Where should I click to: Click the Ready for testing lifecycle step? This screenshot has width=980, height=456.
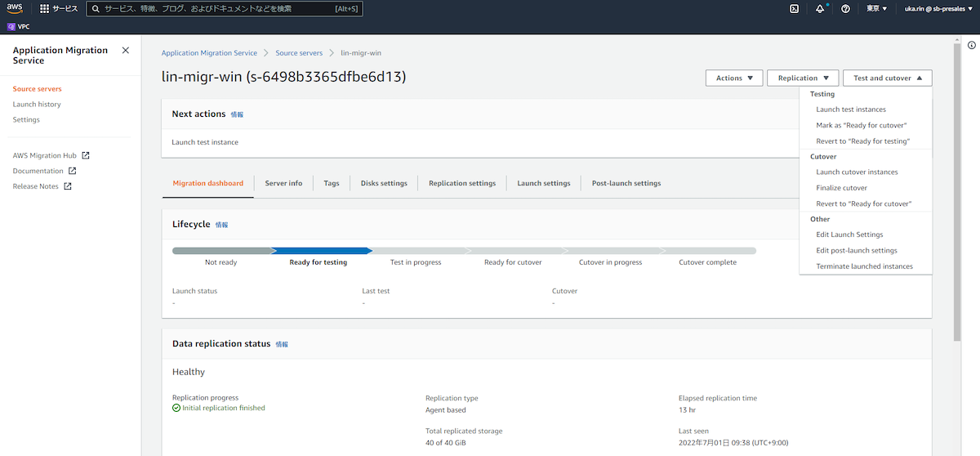point(318,262)
